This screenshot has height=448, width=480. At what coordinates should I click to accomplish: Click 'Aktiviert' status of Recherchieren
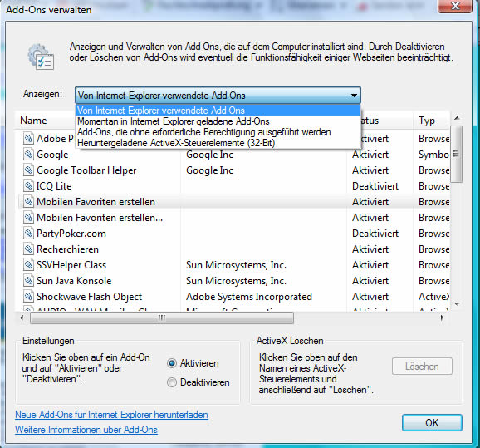(370, 249)
